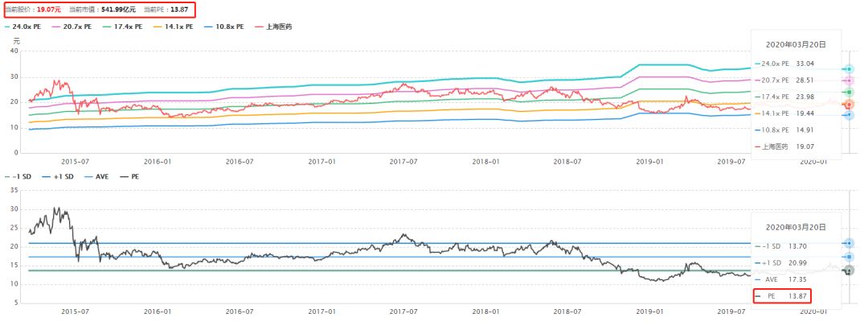Click the 35 label on the lower y-axis
This screenshot has height=330, width=868.
tap(15, 190)
